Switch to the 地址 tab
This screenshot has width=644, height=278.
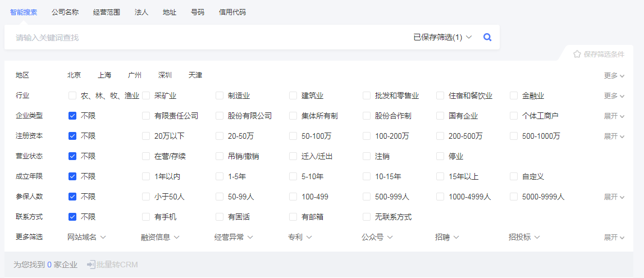[170, 12]
